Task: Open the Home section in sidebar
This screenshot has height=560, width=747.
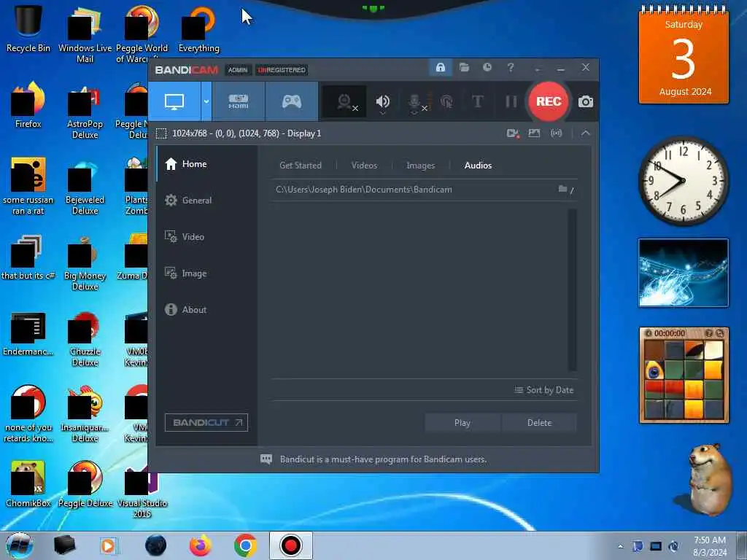Action: pyautogui.click(x=206, y=164)
